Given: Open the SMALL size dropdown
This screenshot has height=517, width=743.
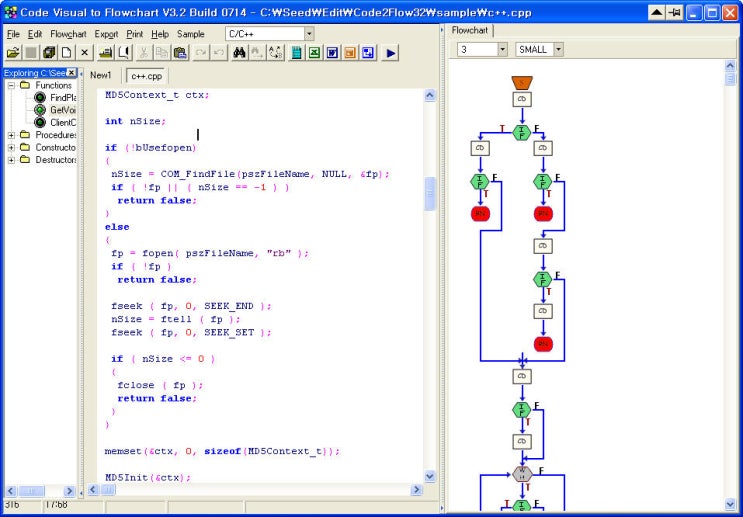Looking at the screenshot, I should coord(559,49).
